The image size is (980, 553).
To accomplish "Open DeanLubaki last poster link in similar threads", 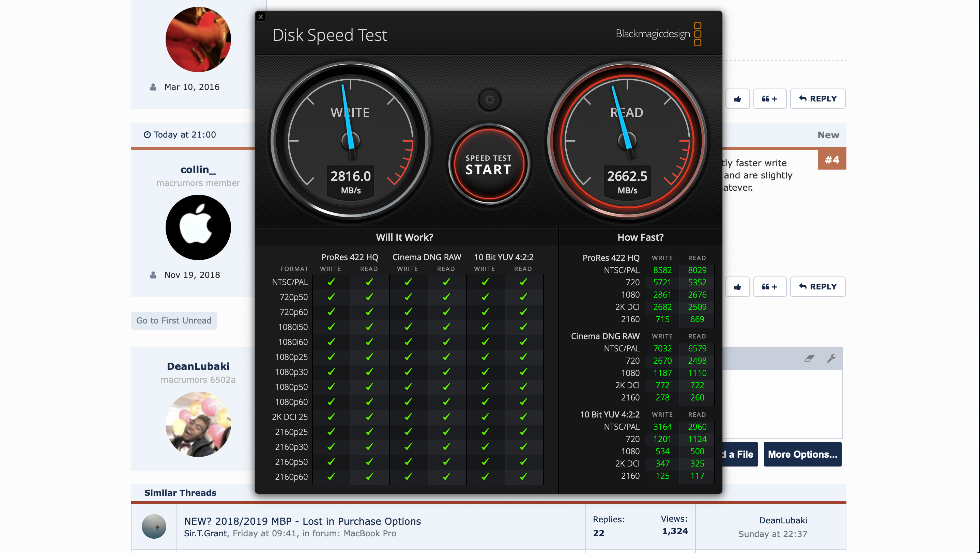I will (x=783, y=520).
